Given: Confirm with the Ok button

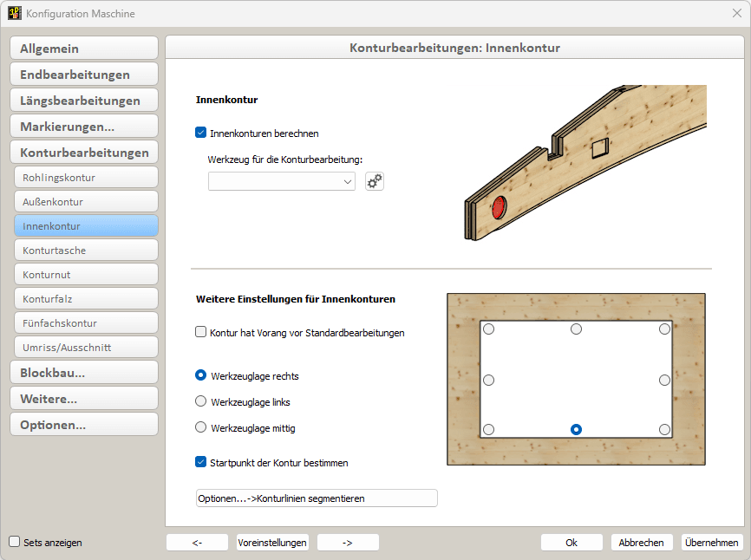Looking at the screenshot, I should (x=571, y=543).
